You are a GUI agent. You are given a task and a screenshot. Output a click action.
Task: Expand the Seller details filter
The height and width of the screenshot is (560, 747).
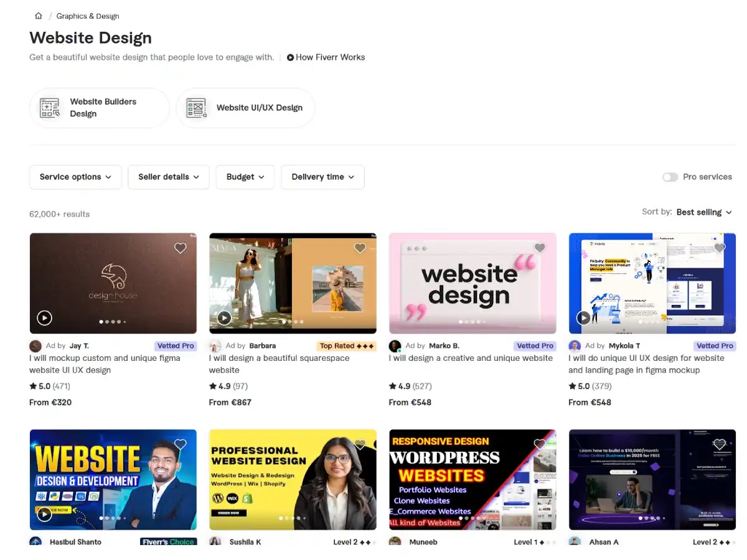pos(169,177)
